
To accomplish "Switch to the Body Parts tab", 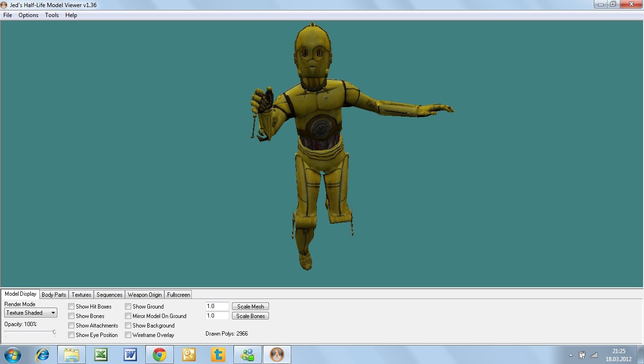I will point(54,295).
